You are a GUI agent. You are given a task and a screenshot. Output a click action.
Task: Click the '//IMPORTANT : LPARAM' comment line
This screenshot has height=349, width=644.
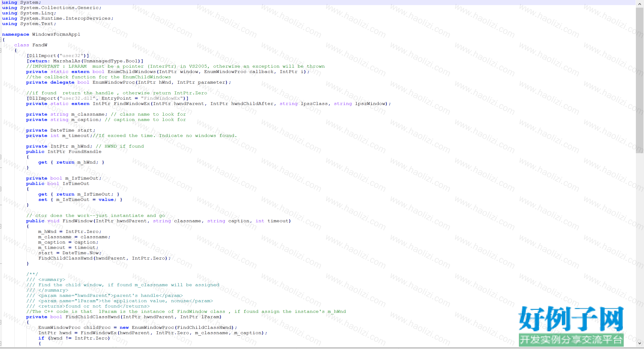pos(176,67)
